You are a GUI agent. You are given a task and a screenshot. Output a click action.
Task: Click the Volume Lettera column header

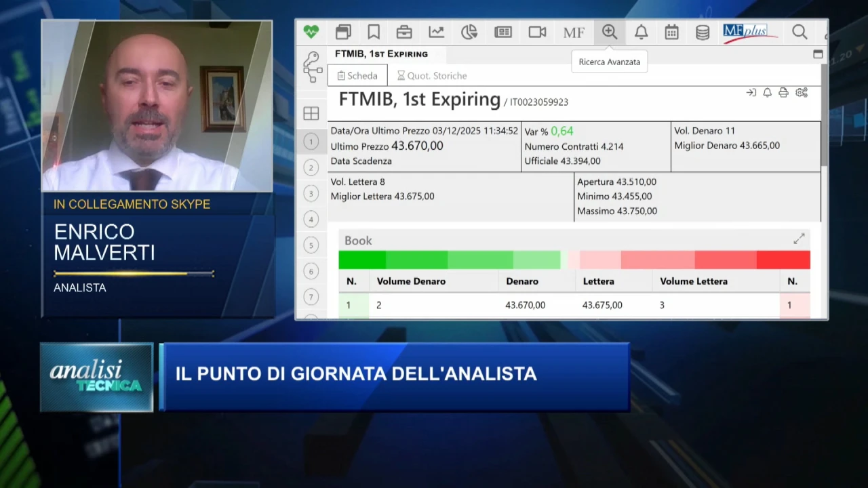click(694, 281)
